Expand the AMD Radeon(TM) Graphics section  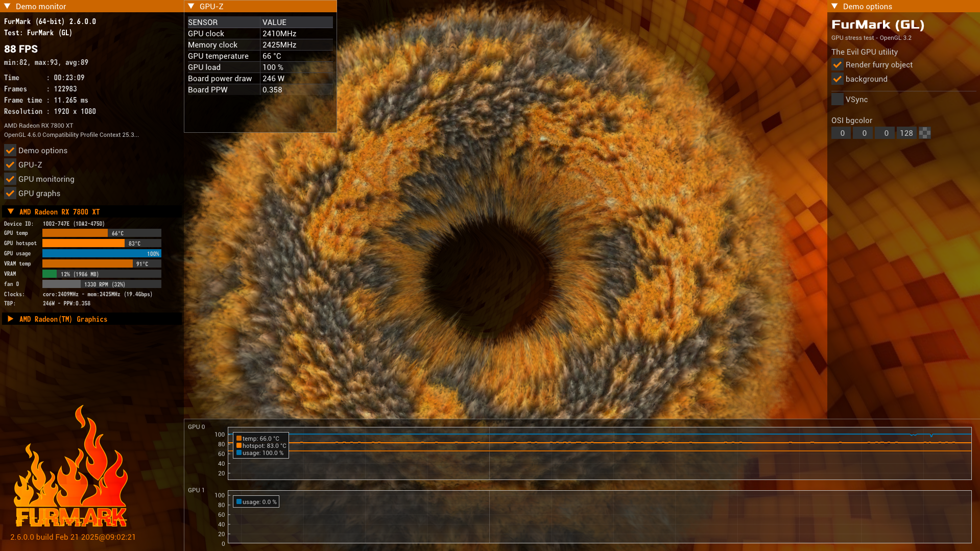click(x=11, y=319)
